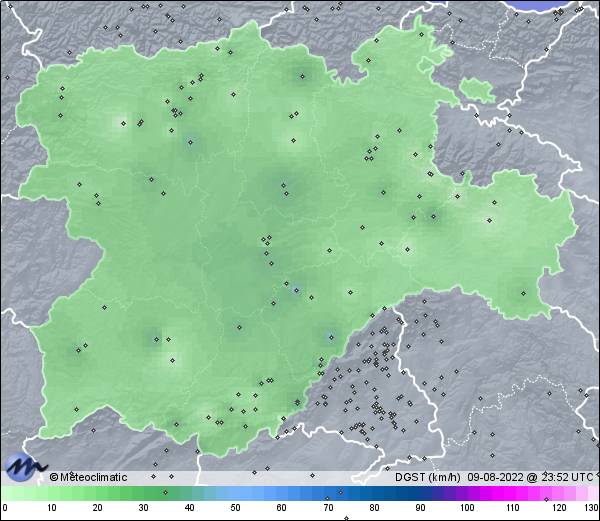Click the station diamond on legend bar near 72
Image resolution: width=600 pixels, height=521 pixels.
[x=341, y=492]
